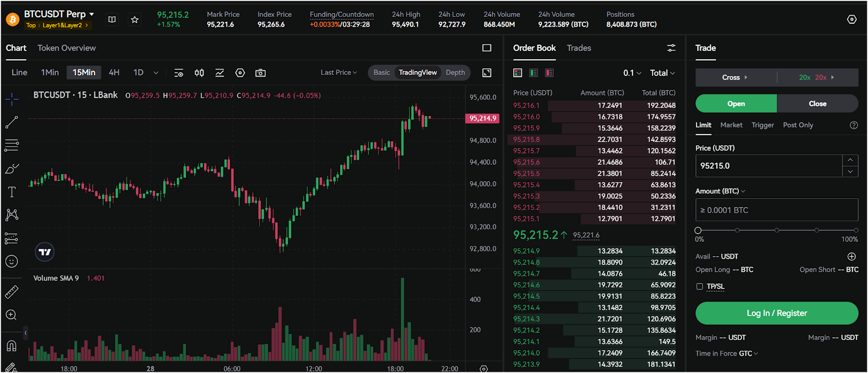Open chart settings hexagon icon
The width and height of the screenshot is (868, 373).
click(240, 73)
